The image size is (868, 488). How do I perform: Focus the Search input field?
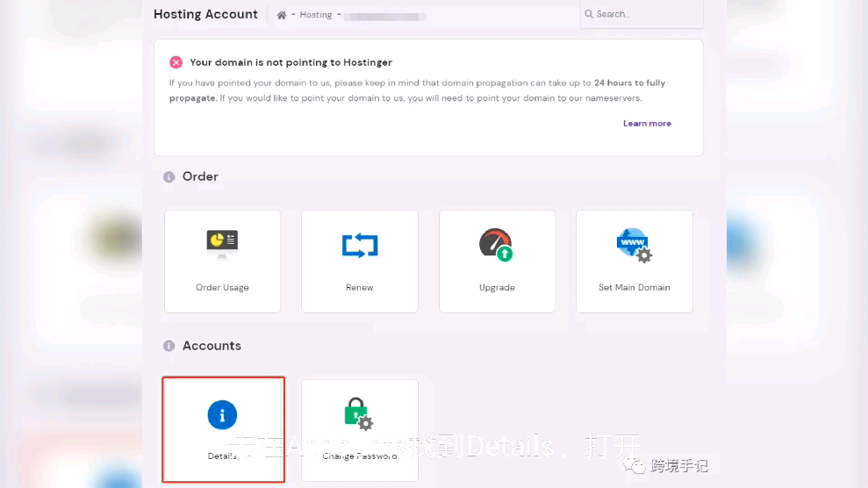(642, 14)
